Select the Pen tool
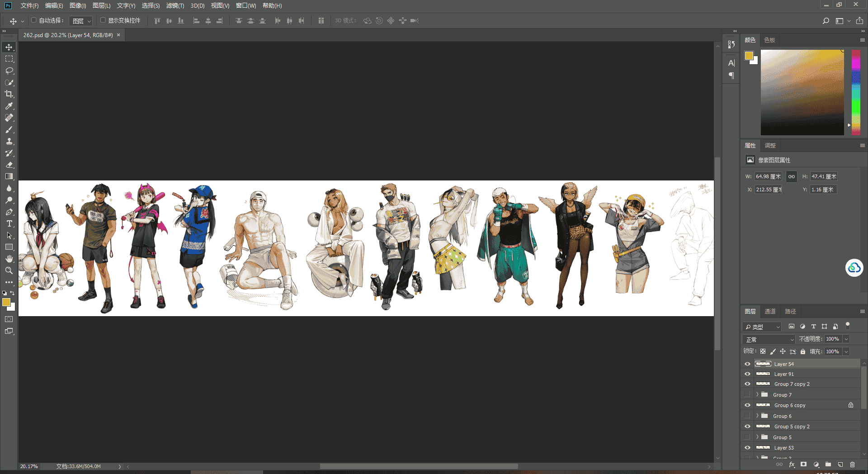Viewport: 868px width, 474px height. point(9,212)
